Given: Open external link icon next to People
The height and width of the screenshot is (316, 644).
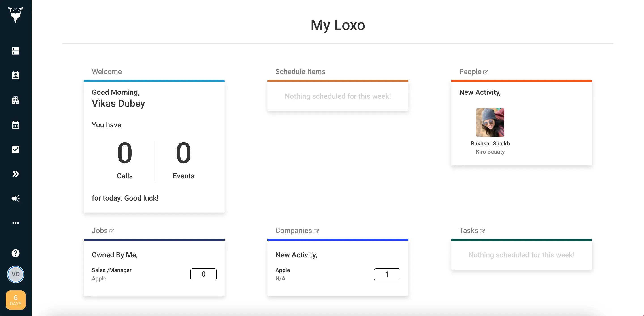Looking at the screenshot, I should point(486,72).
